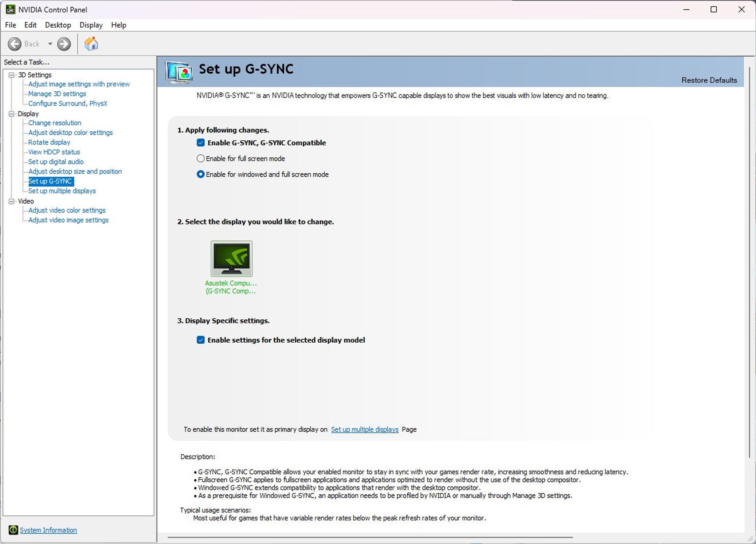This screenshot has width=756, height=544.
Task: Click the Back arrow button
Action: coord(15,44)
